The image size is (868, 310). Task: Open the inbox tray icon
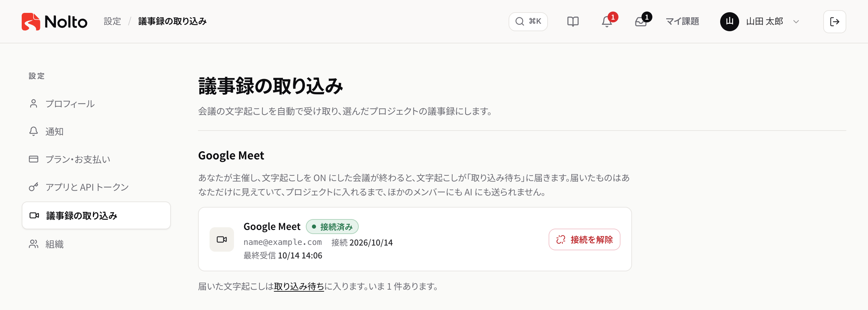click(x=641, y=22)
